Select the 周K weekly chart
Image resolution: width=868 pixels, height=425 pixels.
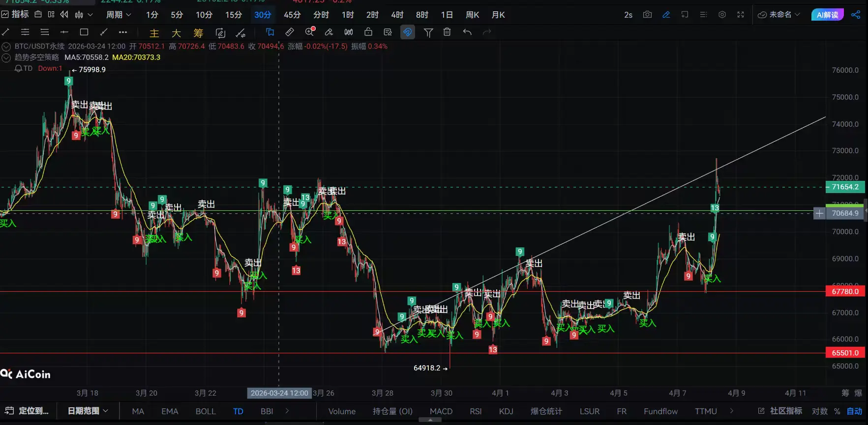point(472,15)
